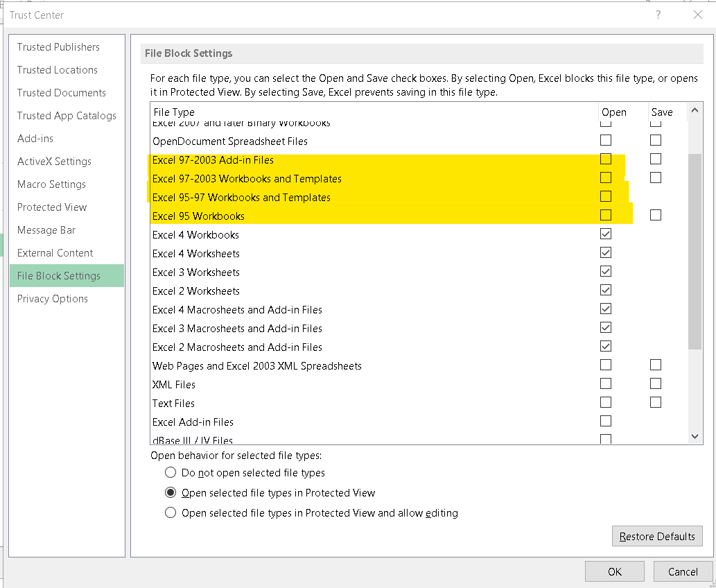The image size is (716, 588).
Task: Check Open for OpenDocument Spreadsheet Files
Action: tap(606, 140)
